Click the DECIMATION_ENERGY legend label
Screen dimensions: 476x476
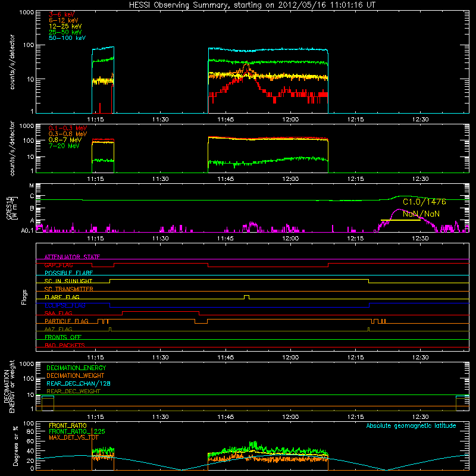pyautogui.click(x=76, y=368)
